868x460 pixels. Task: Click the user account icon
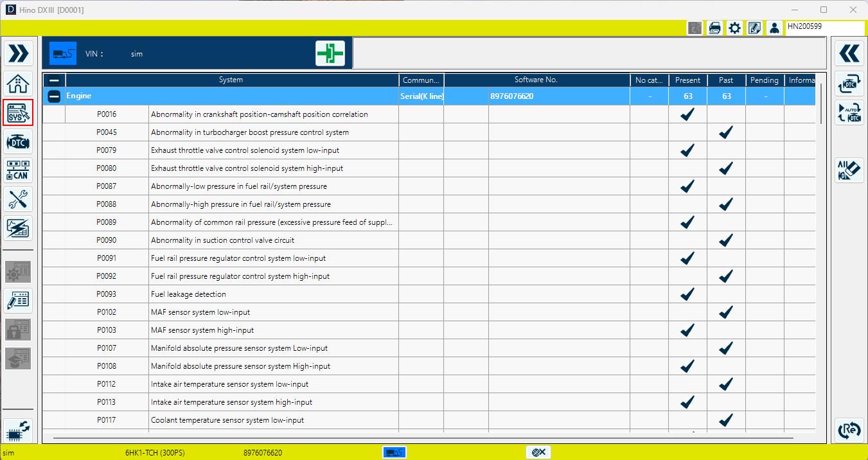click(x=774, y=28)
